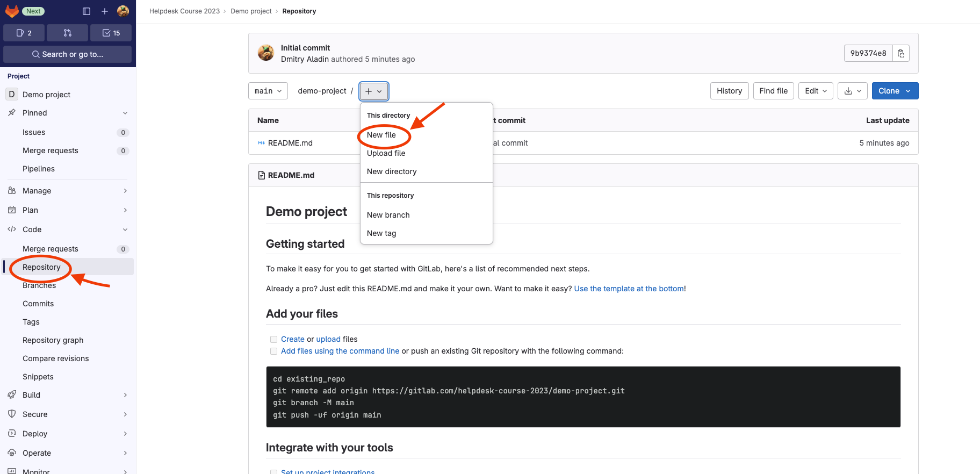Image resolution: width=980 pixels, height=474 pixels.
Task: Expand the download source code dropdown
Action: tap(853, 91)
